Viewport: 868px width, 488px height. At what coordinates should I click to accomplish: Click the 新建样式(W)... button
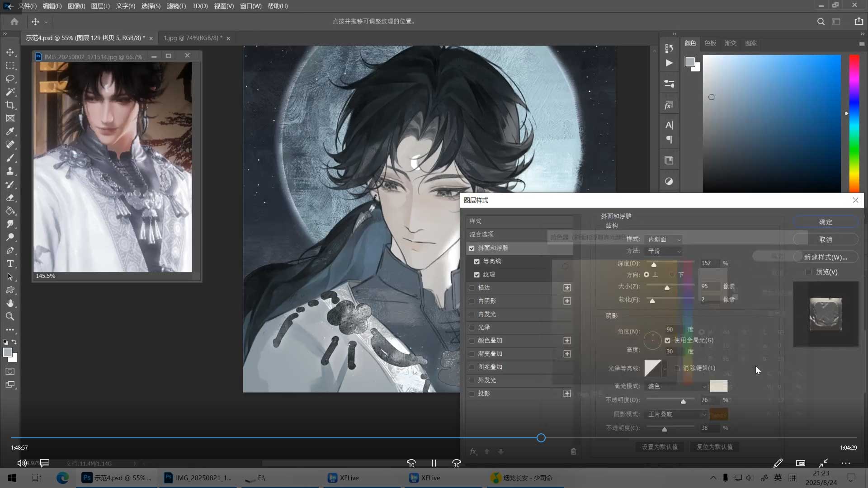tap(826, 257)
